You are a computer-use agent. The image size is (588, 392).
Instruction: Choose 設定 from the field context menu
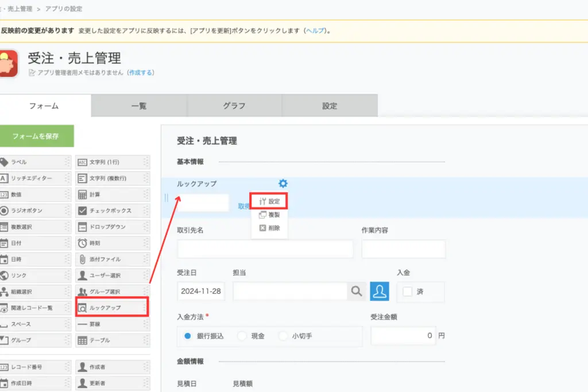[x=269, y=201]
